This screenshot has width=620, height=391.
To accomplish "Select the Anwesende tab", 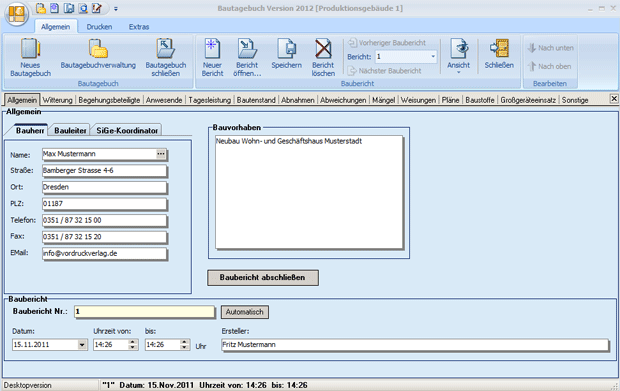I will click(164, 100).
